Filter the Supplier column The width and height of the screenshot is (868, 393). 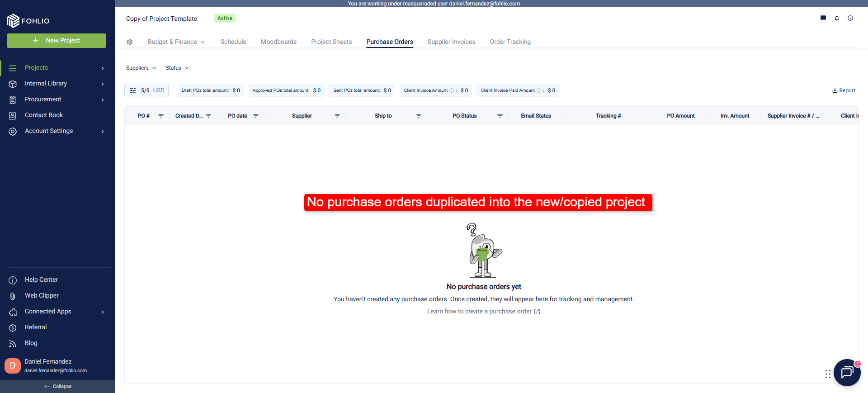(337, 116)
